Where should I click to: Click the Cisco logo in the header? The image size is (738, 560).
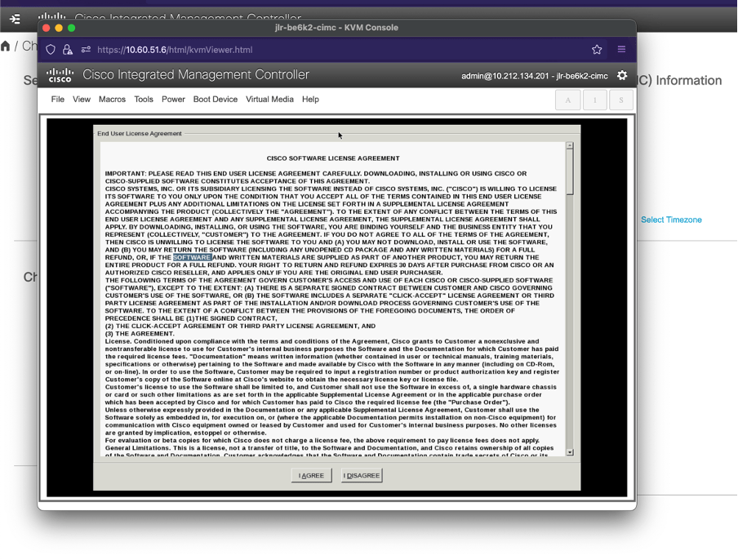click(x=60, y=75)
